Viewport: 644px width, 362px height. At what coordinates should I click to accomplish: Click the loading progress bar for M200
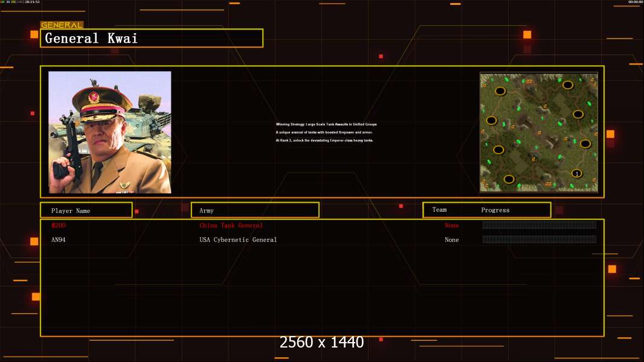tap(539, 224)
